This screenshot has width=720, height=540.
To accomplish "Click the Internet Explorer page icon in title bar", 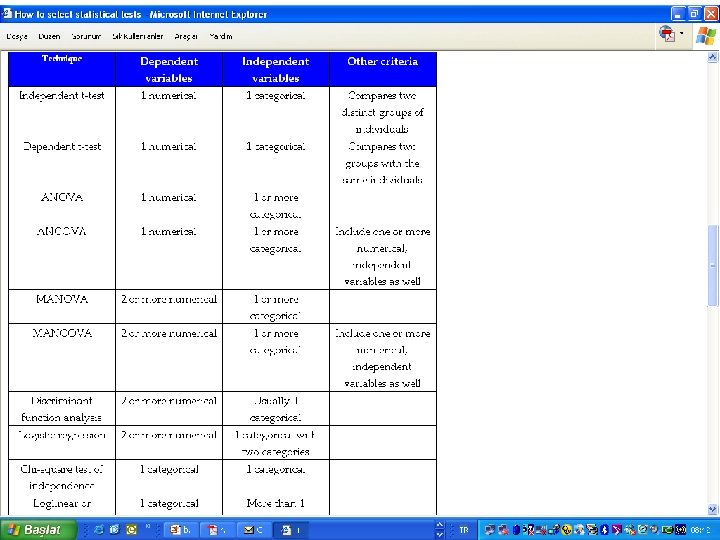I will coord(6,14).
